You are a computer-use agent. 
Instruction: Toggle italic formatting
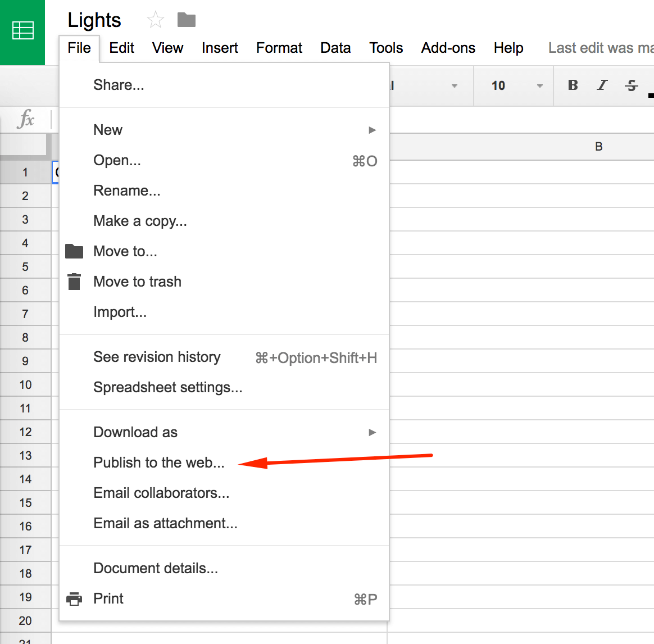click(x=602, y=85)
